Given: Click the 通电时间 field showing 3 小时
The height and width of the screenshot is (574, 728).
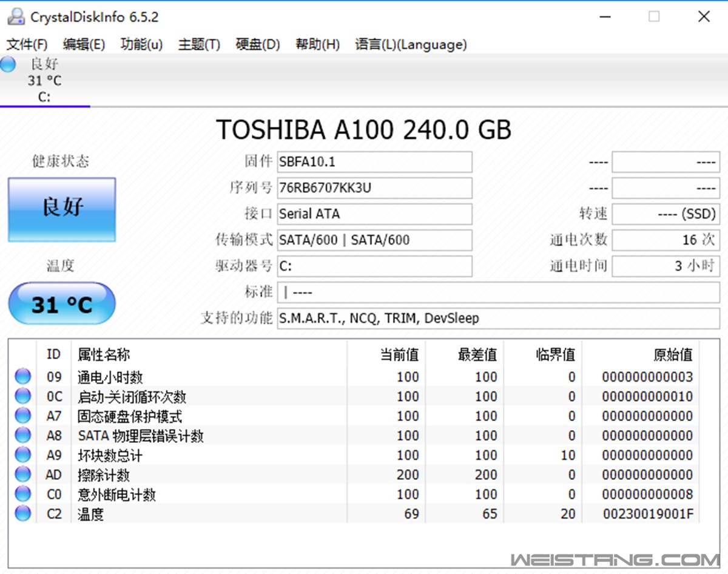Looking at the screenshot, I should [x=666, y=266].
